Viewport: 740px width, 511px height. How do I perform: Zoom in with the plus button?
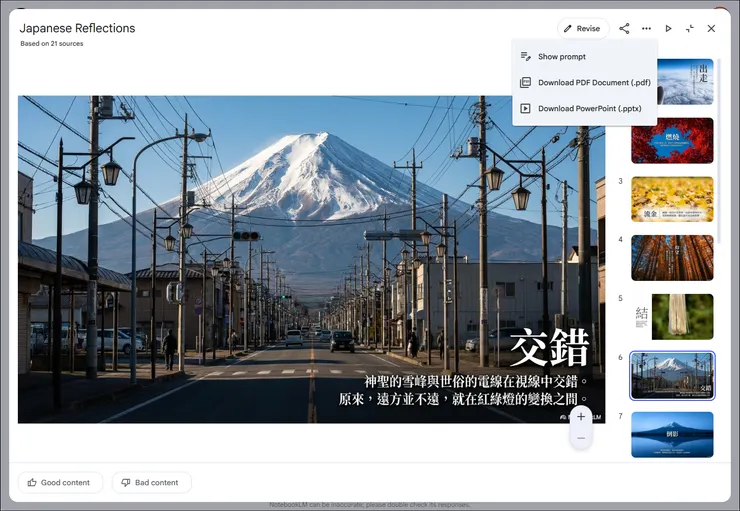click(x=581, y=417)
